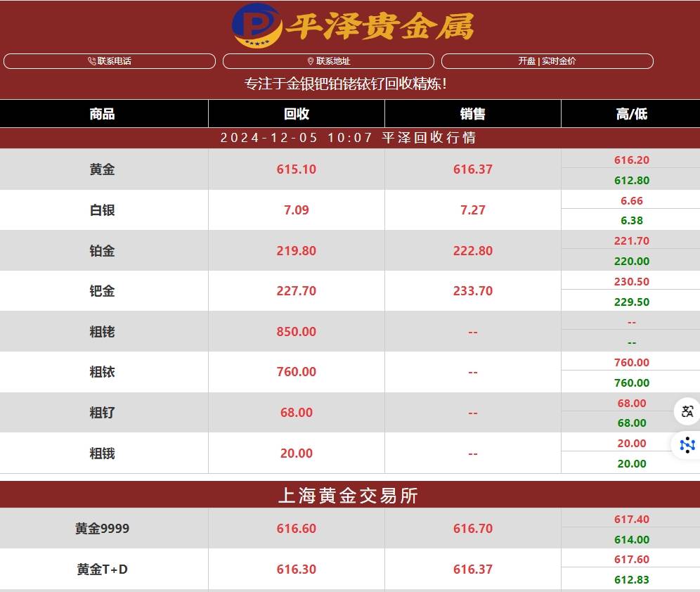Viewport: 700px width, 592px height.
Task: Select the 黄金 product row label
Action: pos(102,169)
